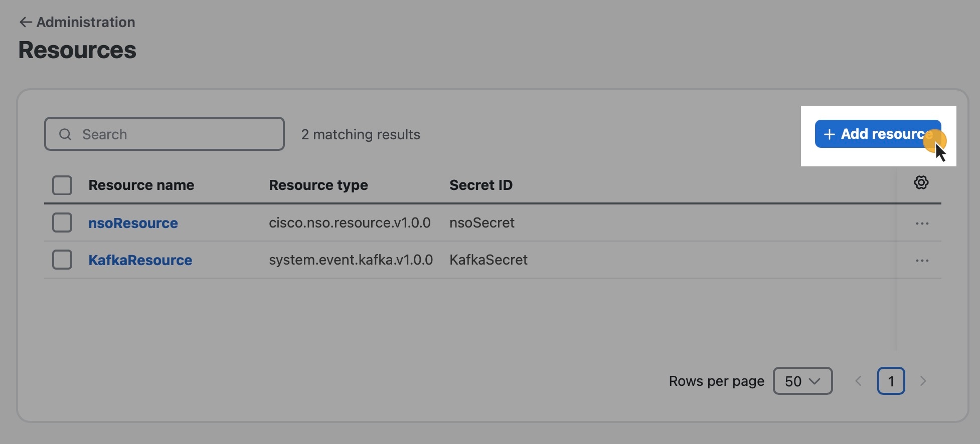Screen dimensions: 980x444
Task: Click the back arrow beside Administration
Action: pos(26,22)
